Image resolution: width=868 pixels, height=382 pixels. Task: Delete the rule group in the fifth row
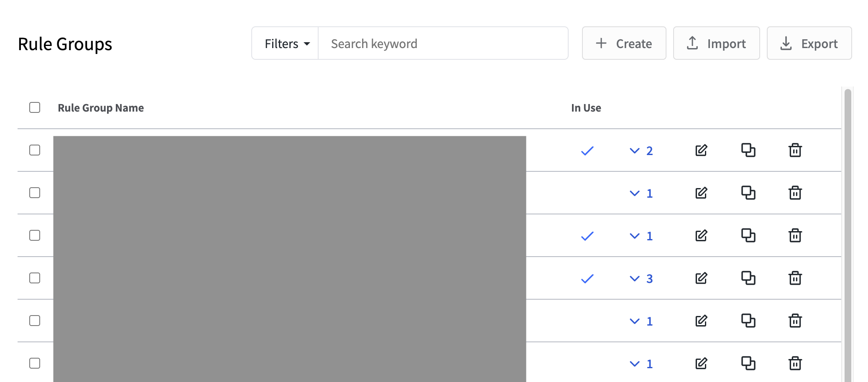point(795,321)
